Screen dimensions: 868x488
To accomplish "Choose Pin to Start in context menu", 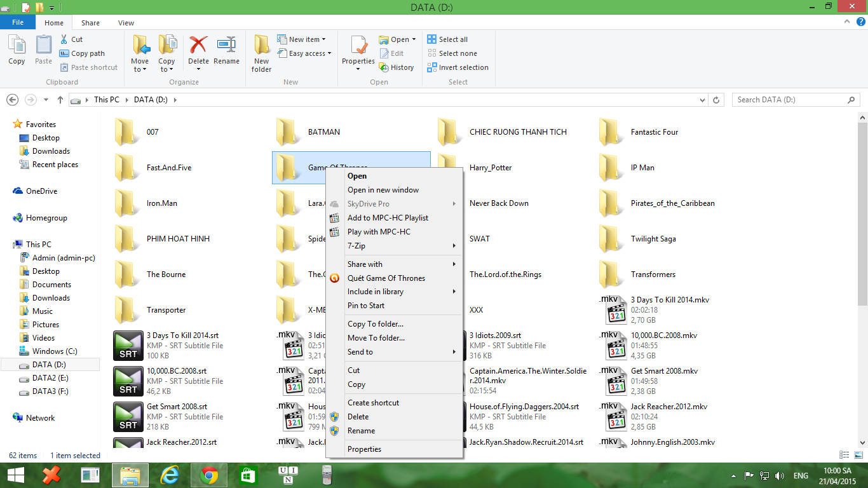I will click(x=394, y=306).
